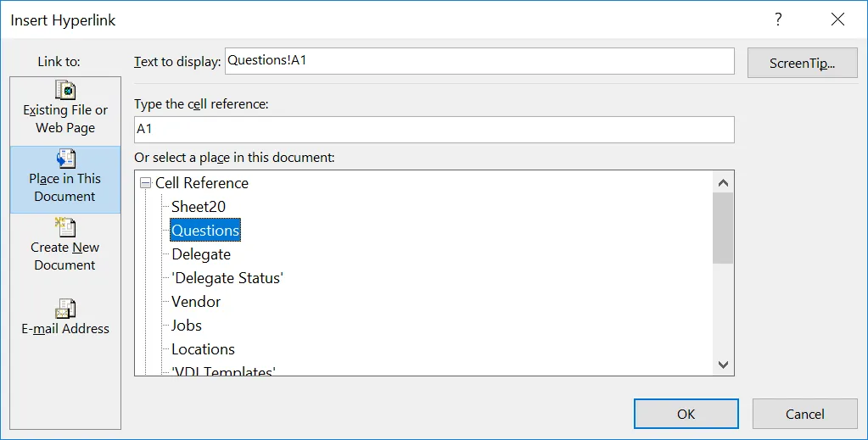Pick the Vendor sheet

click(196, 302)
